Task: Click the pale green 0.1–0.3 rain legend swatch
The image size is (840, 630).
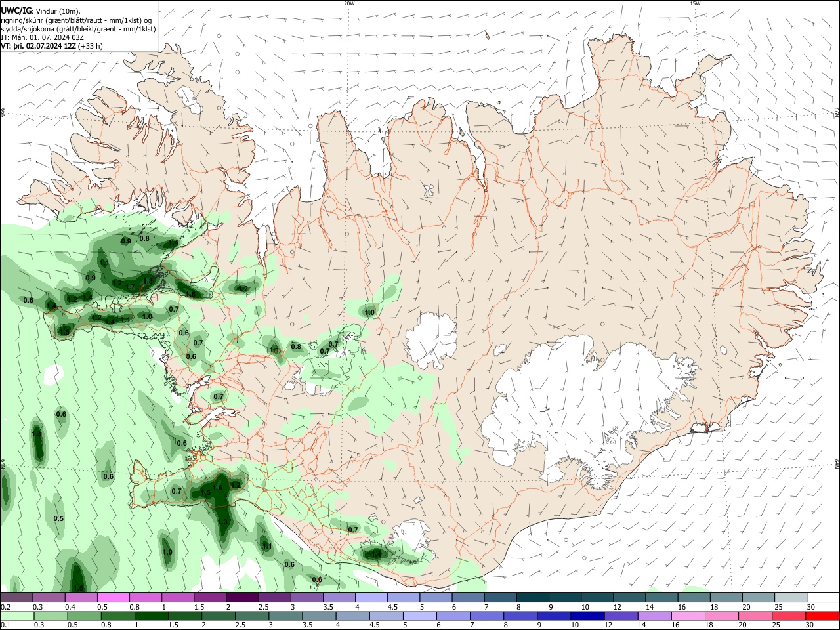Action: click(x=17, y=616)
